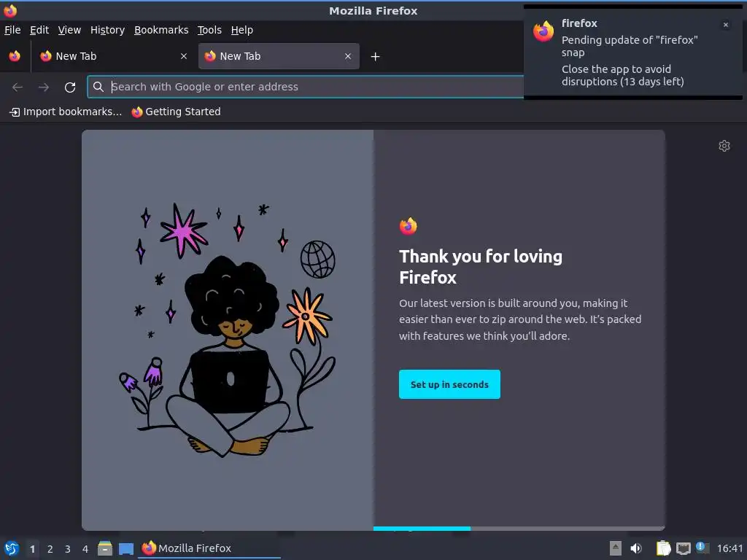This screenshot has width=747, height=560.
Task: Open the Firefox View pinned icon
Action: 15,56
